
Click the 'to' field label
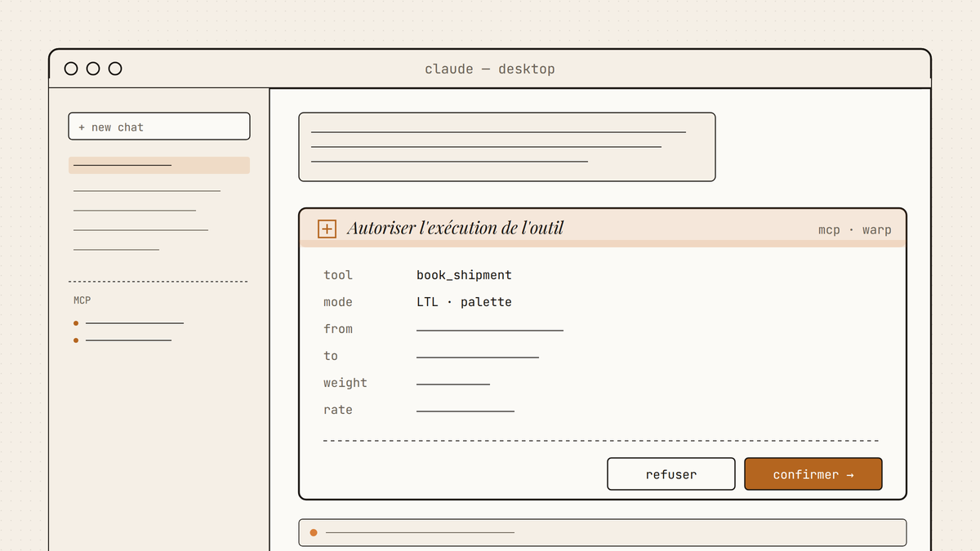(331, 356)
